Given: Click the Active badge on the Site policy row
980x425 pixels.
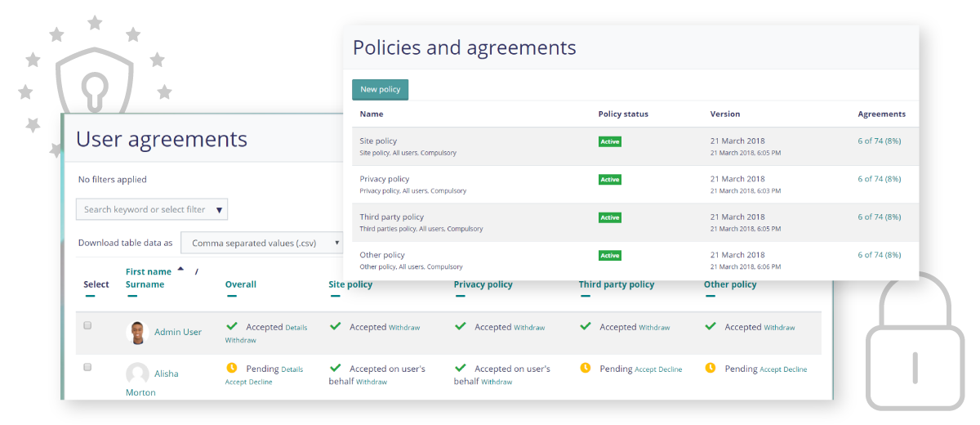Looking at the screenshot, I should click(610, 141).
